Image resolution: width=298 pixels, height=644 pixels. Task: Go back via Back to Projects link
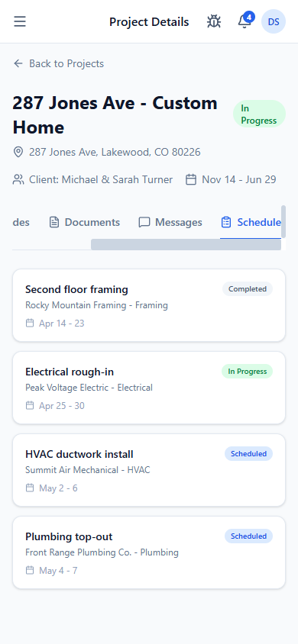tap(58, 63)
